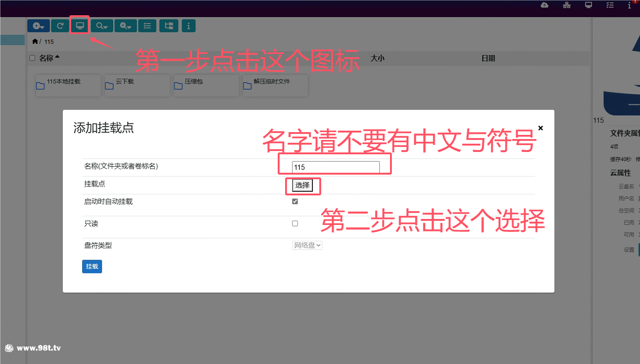Switch to list view via toolbar icon

tap(147, 26)
